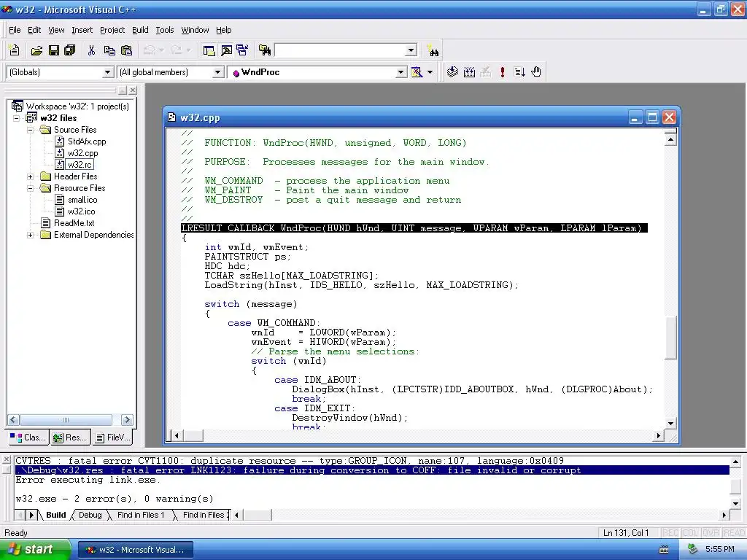Close the workspace pane with its X button

pos(133,90)
